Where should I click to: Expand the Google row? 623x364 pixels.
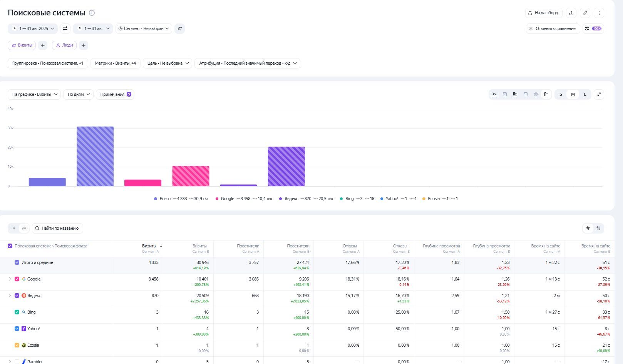pyautogui.click(x=10, y=279)
